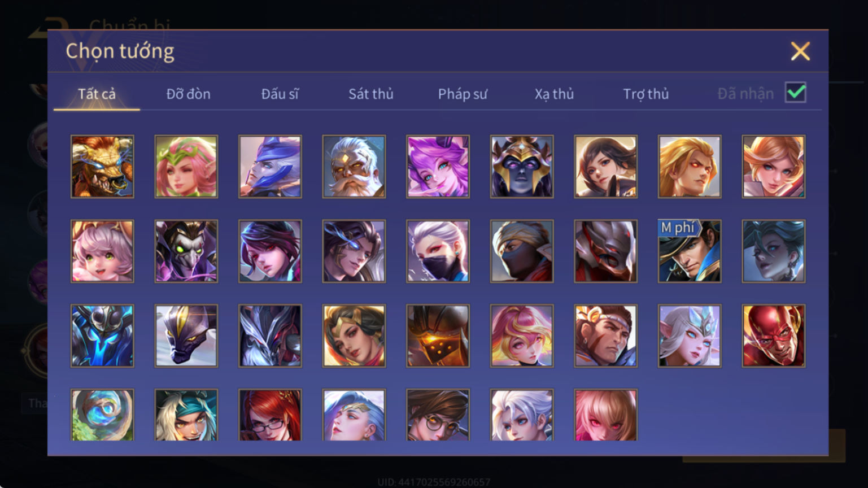Choose the white-bearded old man hero
The width and height of the screenshot is (868, 488).
[354, 167]
